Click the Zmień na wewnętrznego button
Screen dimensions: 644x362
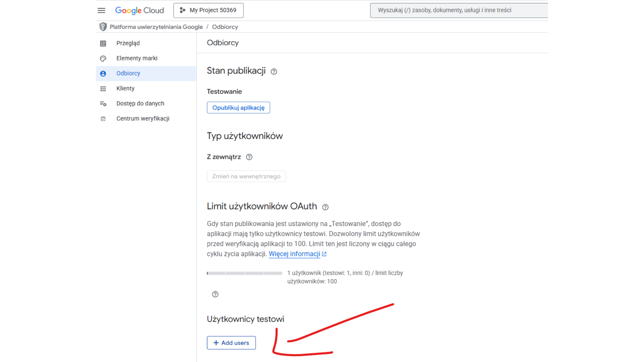click(246, 176)
